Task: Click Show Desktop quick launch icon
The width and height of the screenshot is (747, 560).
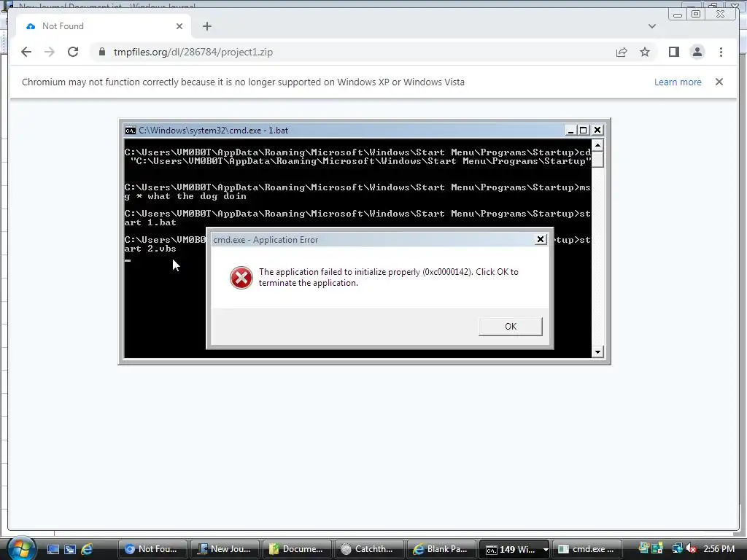Action: pyautogui.click(x=53, y=549)
